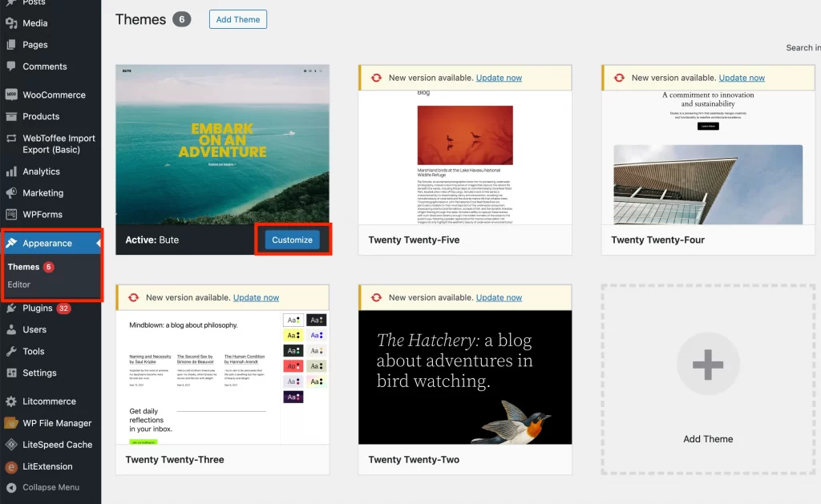Viewport: 821px width, 504px height.
Task: Click the Marketing megaphone icon
Action: click(x=11, y=193)
